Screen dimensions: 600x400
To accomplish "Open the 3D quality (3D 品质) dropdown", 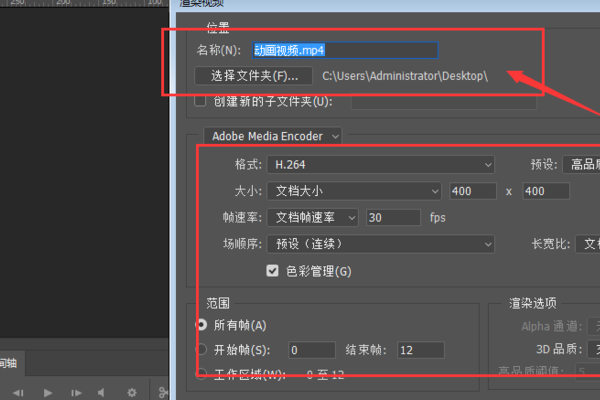I will [x=594, y=349].
